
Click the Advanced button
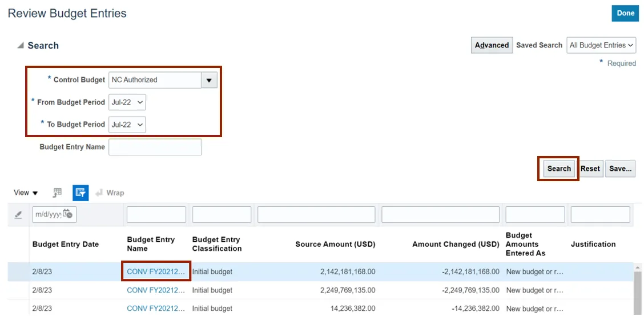[x=492, y=45]
